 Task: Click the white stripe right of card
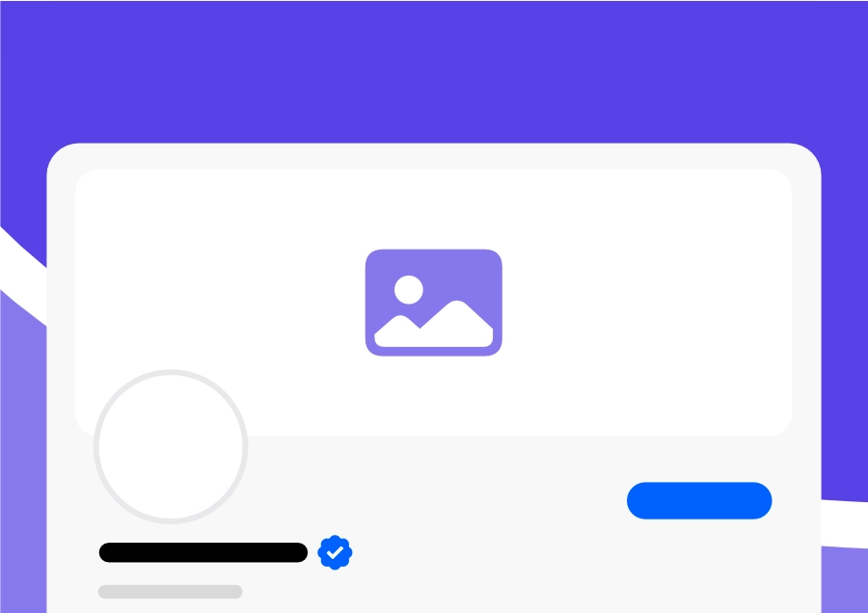click(x=844, y=524)
